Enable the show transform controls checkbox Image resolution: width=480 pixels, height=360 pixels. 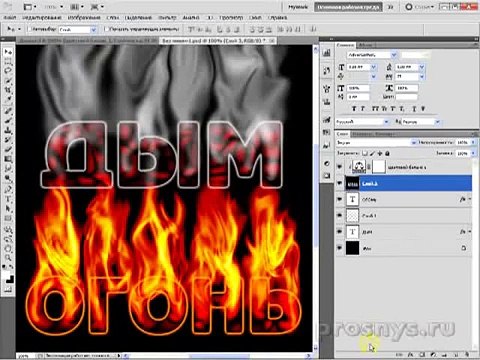click(106, 29)
